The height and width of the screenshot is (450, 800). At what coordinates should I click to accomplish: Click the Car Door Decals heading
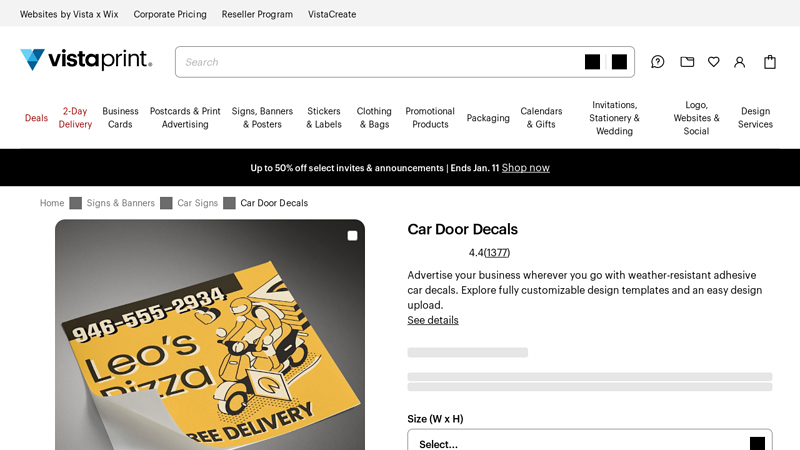point(462,230)
